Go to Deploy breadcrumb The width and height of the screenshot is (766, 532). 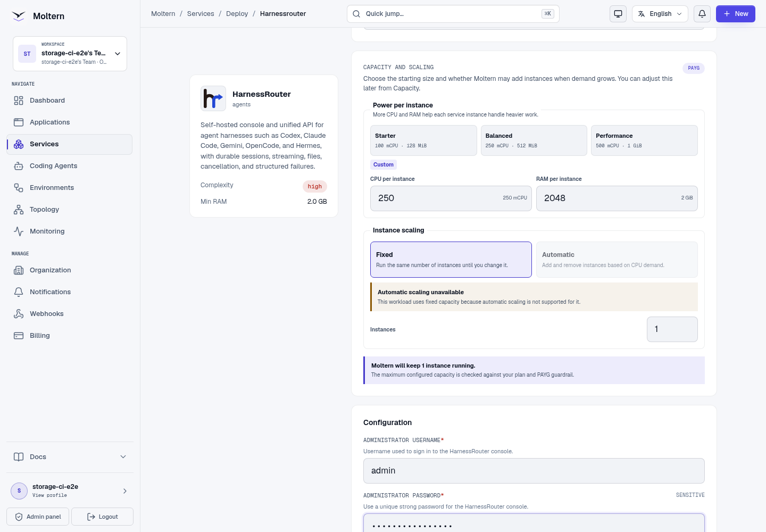[x=237, y=14]
